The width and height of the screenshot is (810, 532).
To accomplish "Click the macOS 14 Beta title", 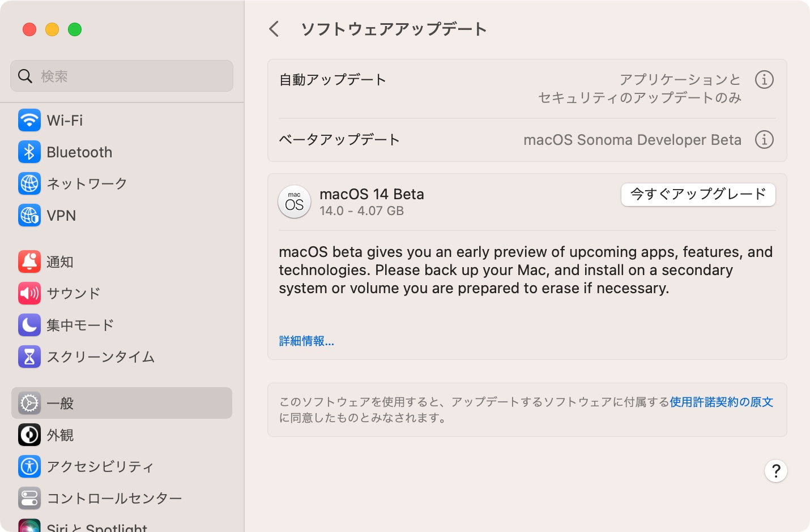I will 372,194.
